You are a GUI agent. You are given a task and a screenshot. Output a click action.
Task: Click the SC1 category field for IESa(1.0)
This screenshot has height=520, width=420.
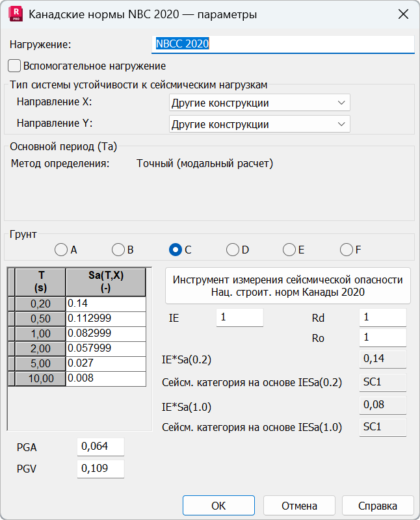pos(383,427)
